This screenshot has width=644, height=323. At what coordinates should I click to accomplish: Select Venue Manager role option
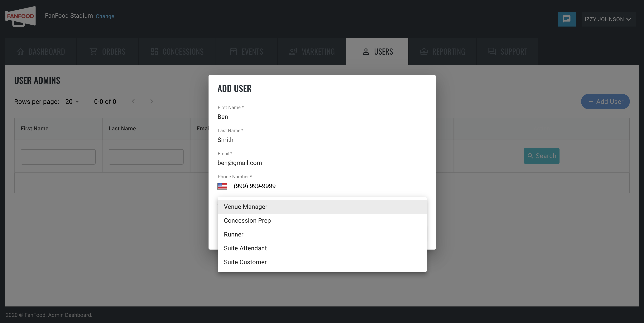322,207
